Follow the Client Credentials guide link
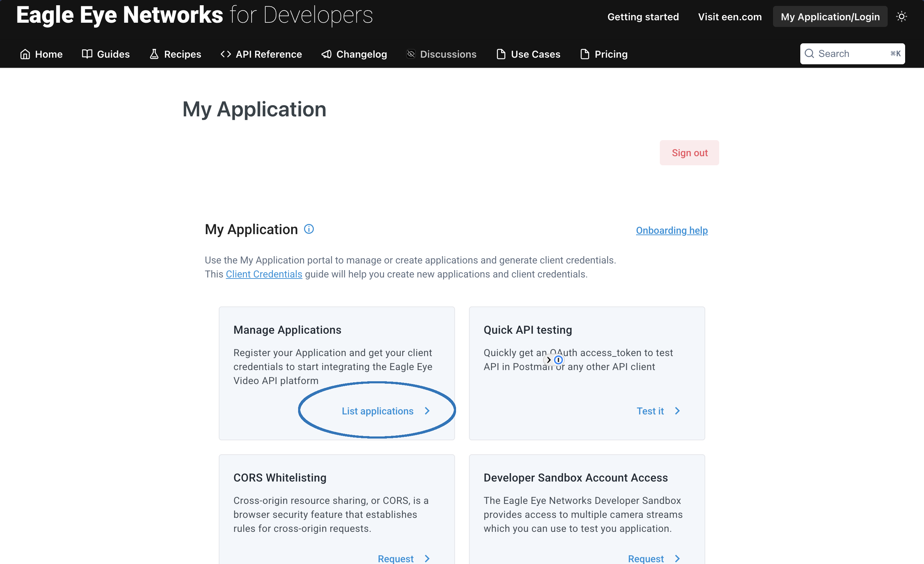 tap(264, 274)
